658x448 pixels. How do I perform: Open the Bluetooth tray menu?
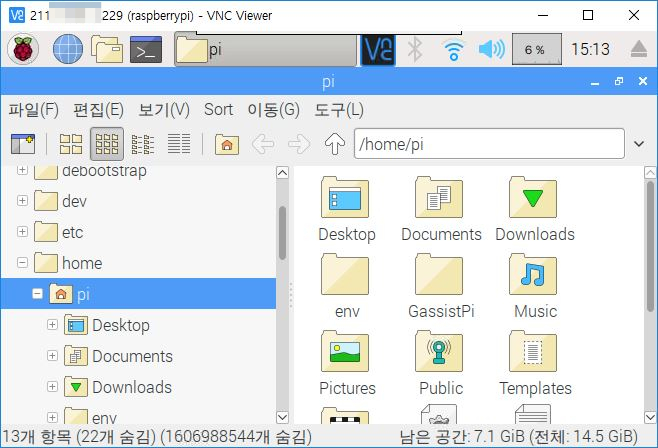(x=415, y=49)
